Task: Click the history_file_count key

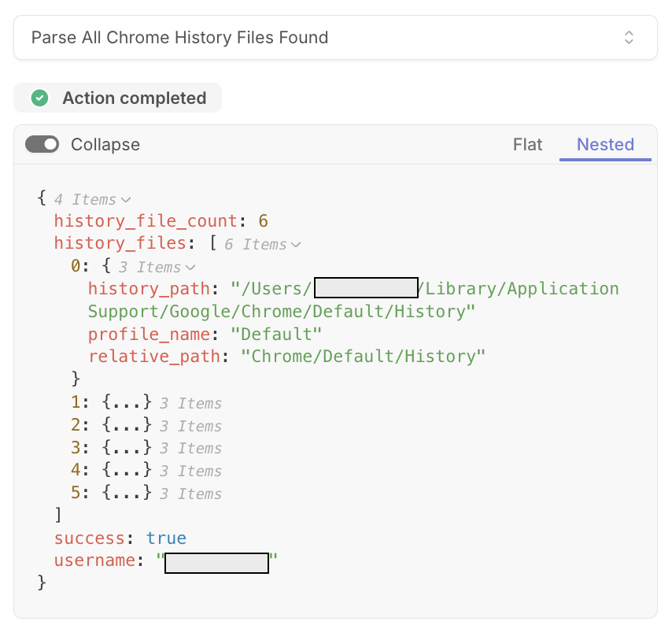Action: pyautogui.click(x=146, y=221)
